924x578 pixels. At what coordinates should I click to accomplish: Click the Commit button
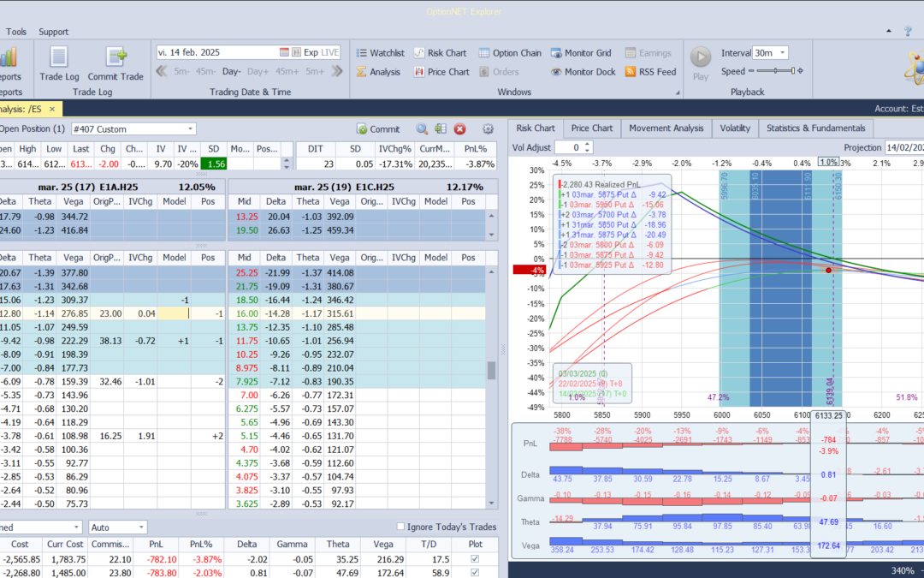click(378, 129)
